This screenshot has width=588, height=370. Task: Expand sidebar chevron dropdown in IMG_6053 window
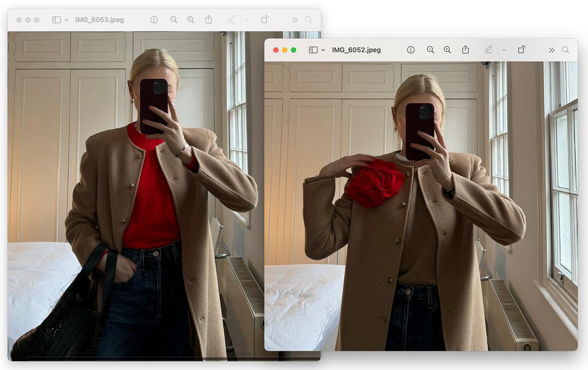click(x=66, y=20)
